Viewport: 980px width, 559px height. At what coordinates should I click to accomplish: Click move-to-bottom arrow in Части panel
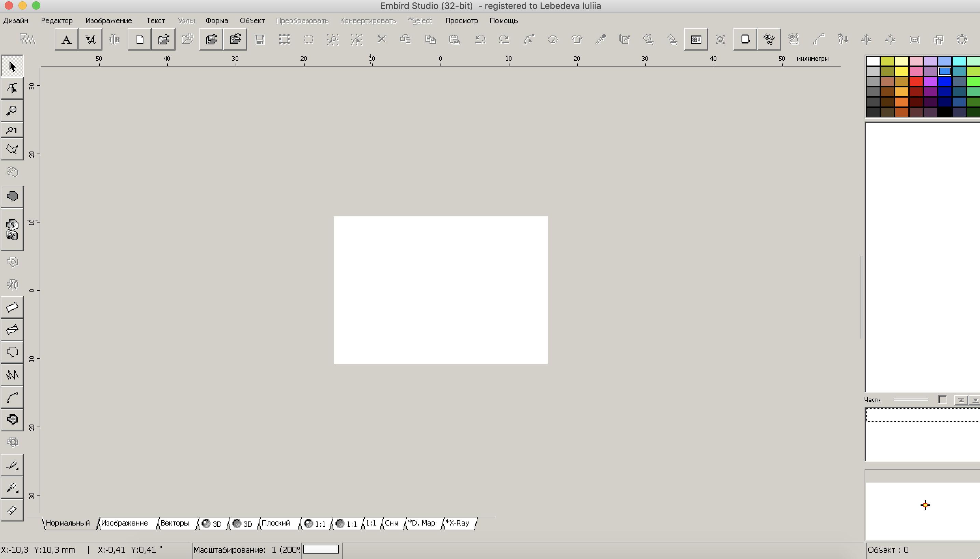[x=975, y=400]
